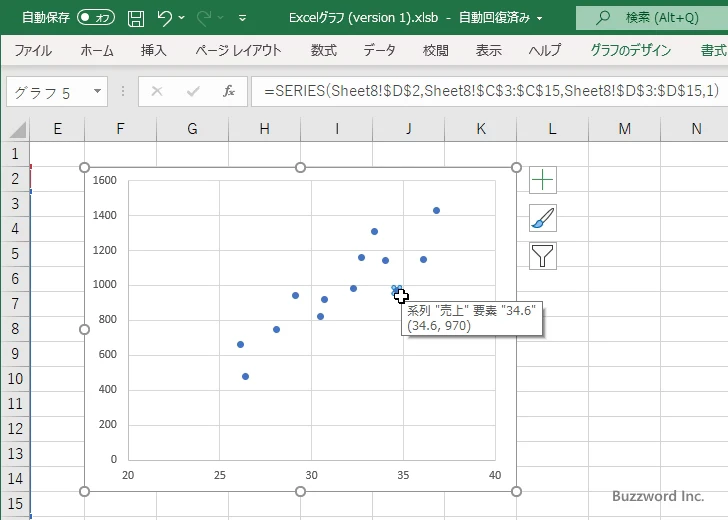The width and height of the screenshot is (728, 520).
Task: Open the Undo history dropdown
Action: [182, 18]
